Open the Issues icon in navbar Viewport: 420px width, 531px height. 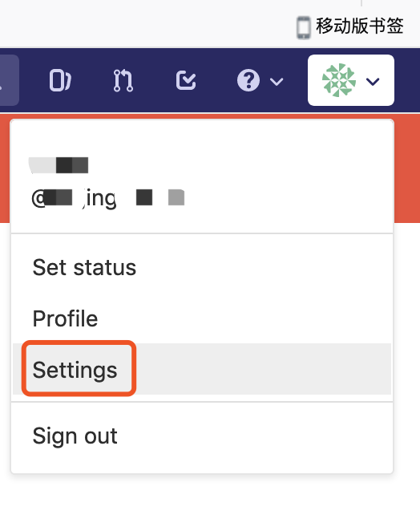point(60,80)
